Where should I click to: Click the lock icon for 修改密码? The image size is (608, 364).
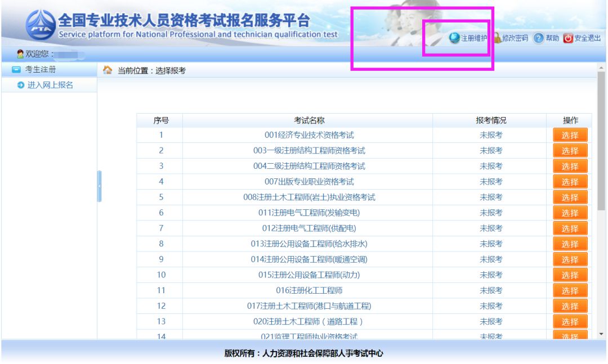point(497,38)
